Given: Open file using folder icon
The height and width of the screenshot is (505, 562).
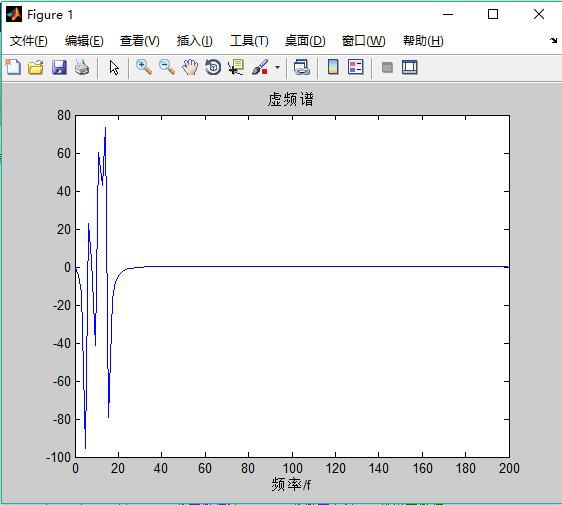Looking at the screenshot, I should tap(36, 67).
